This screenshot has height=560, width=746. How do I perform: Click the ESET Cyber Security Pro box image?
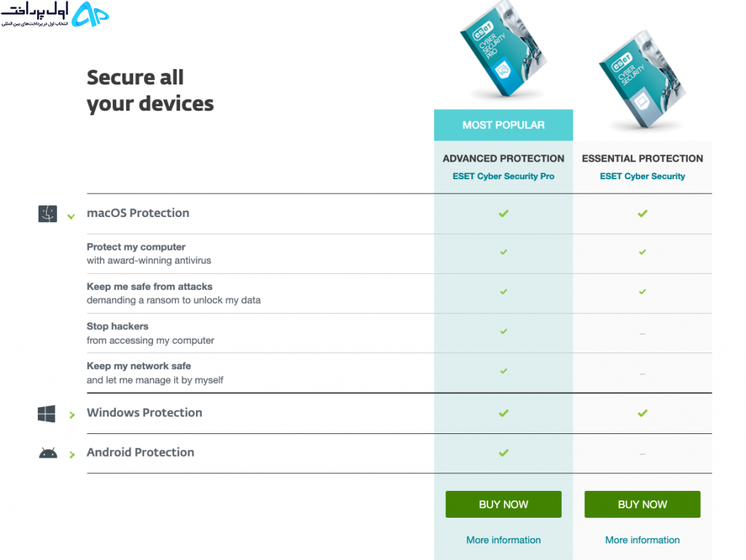pos(503,49)
